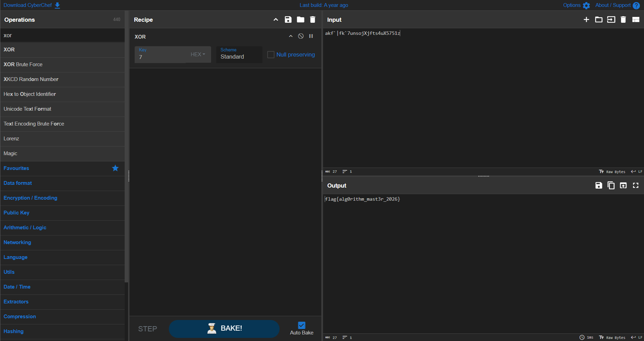Save the current recipe

click(x=288, y=20)
